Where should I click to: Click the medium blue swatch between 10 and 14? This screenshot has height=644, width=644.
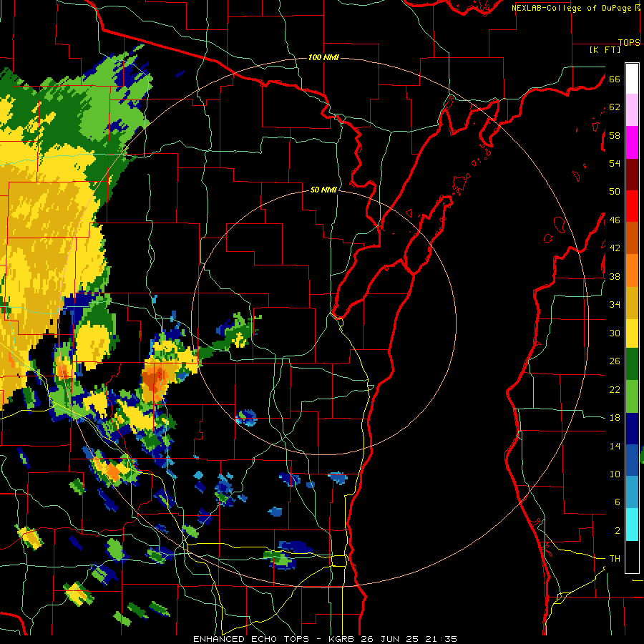pyautogui.click(x=632, y=460)
